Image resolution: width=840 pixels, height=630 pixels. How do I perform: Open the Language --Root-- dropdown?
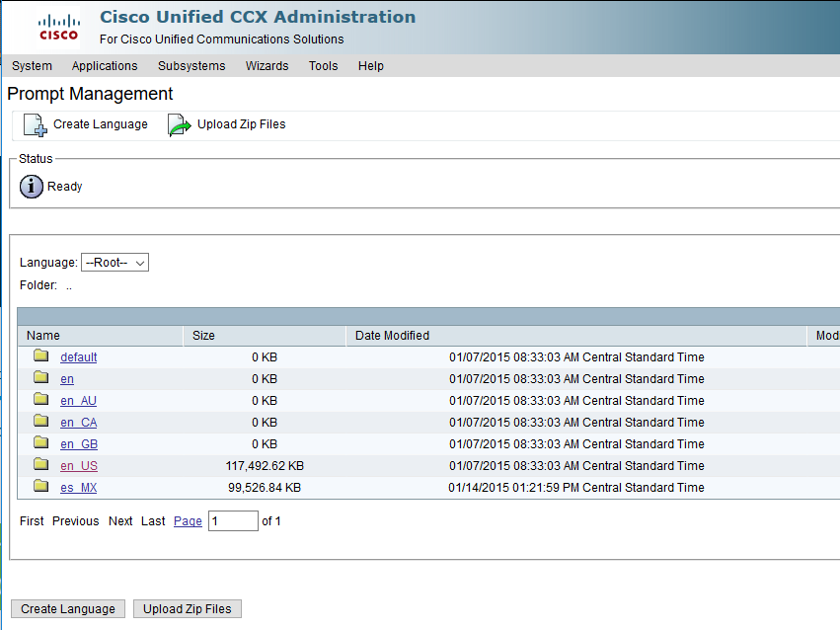pyautogui.click(x=115, y=263)
